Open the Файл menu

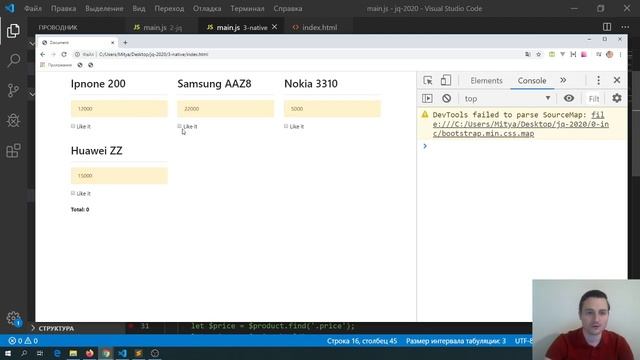[x=33, y=8]
